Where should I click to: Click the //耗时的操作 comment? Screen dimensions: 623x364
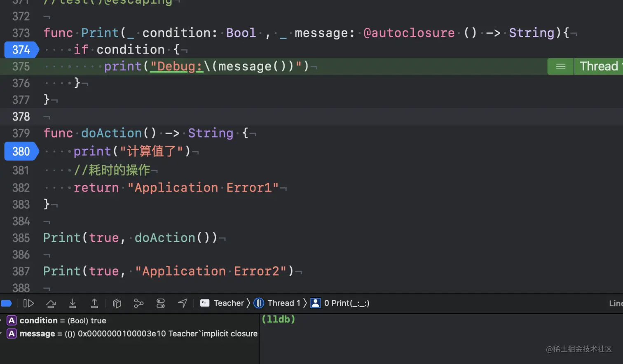[x=112, y=170]
